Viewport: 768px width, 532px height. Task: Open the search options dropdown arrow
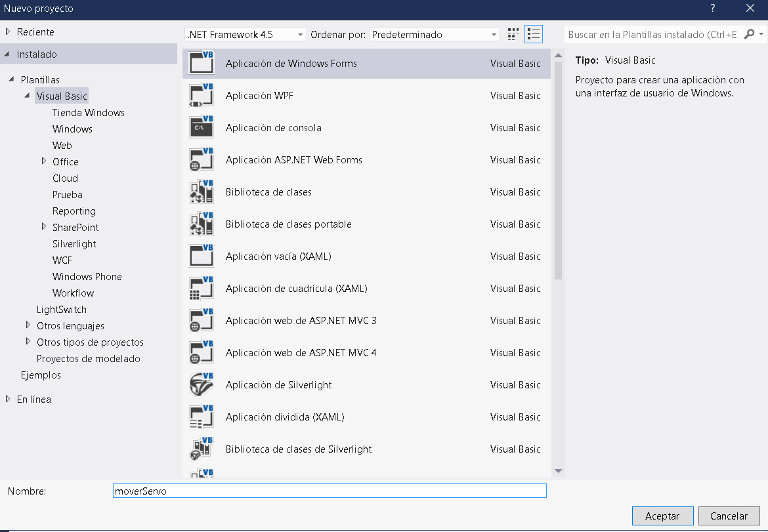[761, 34]
